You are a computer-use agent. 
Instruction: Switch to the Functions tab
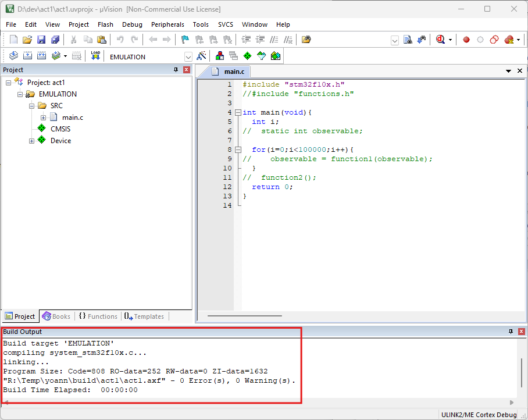click(98, 316)
